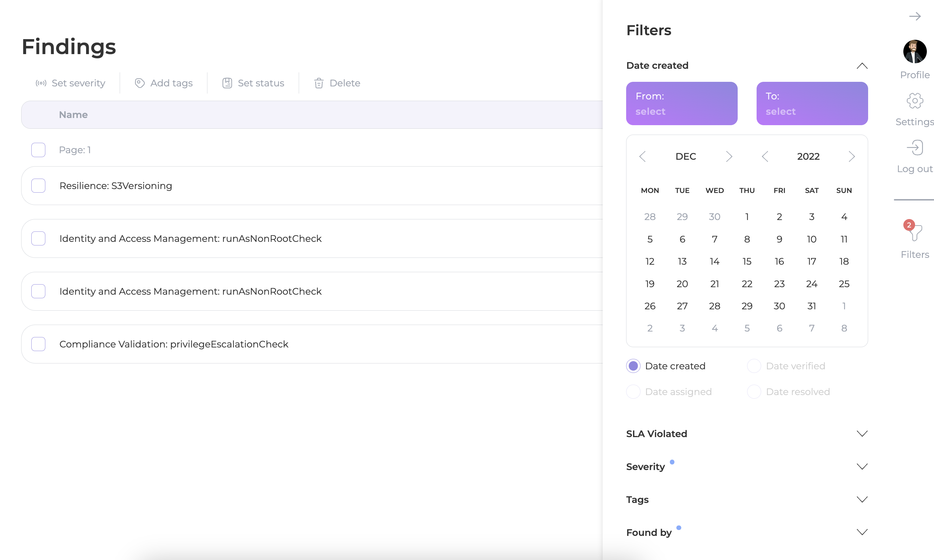Click the Delete trash icon
The width and height of the screenshot is (934, 560).
pos(319,83)
